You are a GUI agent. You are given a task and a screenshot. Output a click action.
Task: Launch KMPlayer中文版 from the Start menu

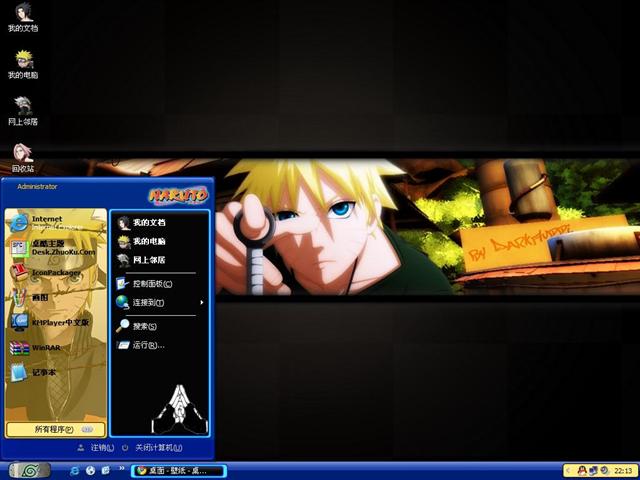[x=56, y=322]
